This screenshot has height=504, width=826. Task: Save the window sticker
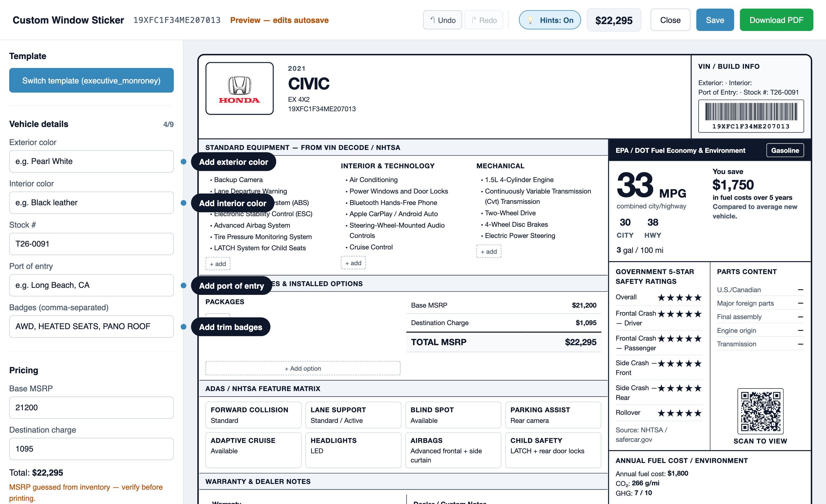715,20
